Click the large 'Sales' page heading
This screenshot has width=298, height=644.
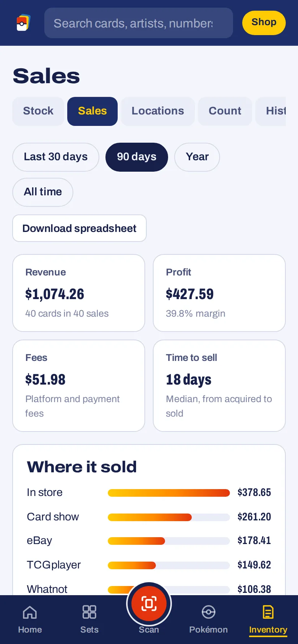pos(46,76)
